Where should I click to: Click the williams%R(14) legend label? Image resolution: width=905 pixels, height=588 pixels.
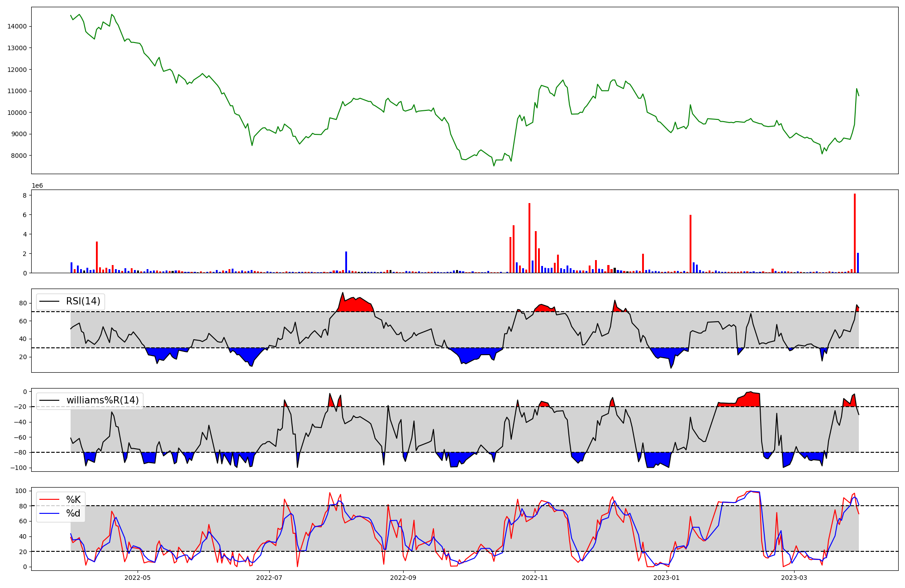click(x=103, y=400)
